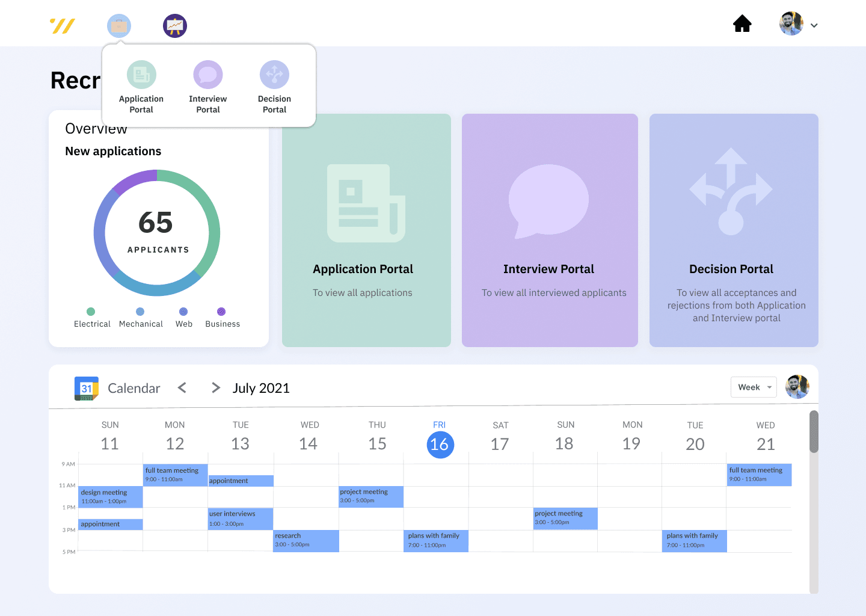Select Sunday 11 in the calendar
The image size is (866, 616).
(x=110, y=444)
